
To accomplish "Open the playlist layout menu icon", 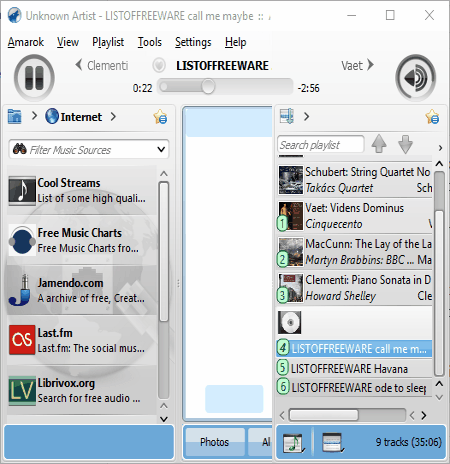I will 333,443.
